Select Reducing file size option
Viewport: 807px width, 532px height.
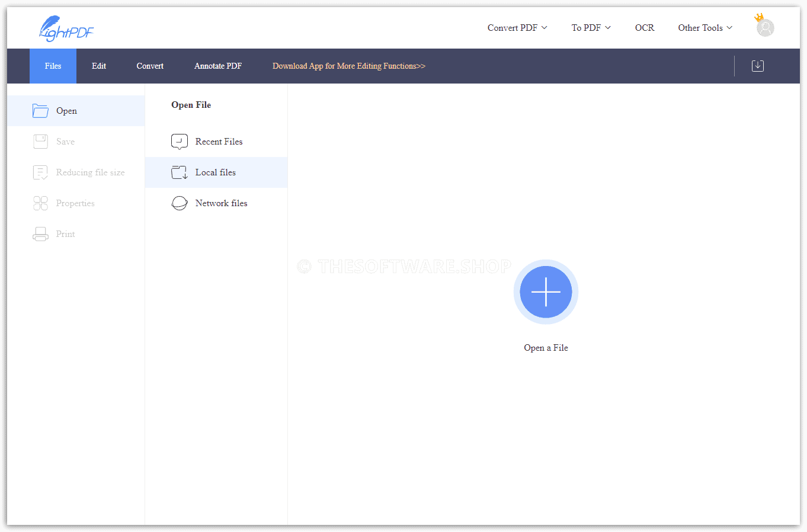76,172
